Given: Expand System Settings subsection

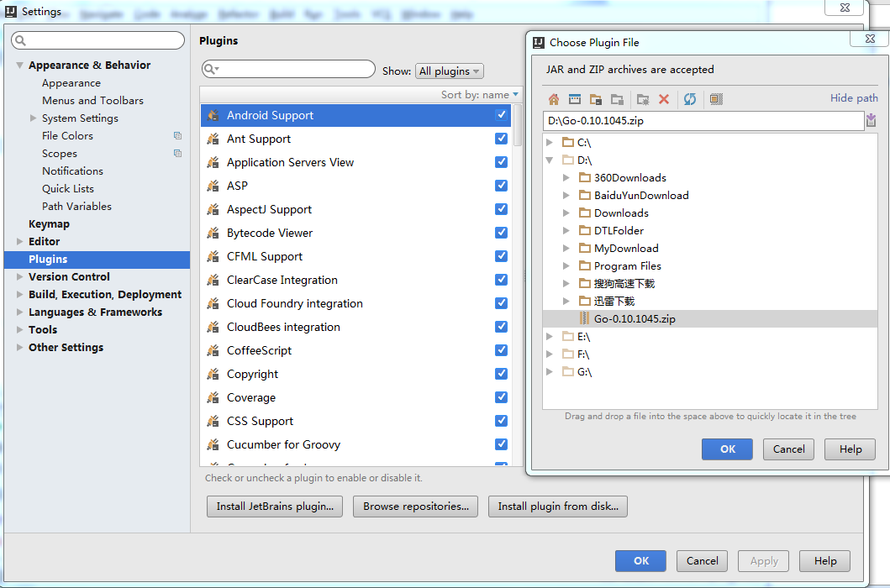Looking at the screenshot, I should pos(33,118).
